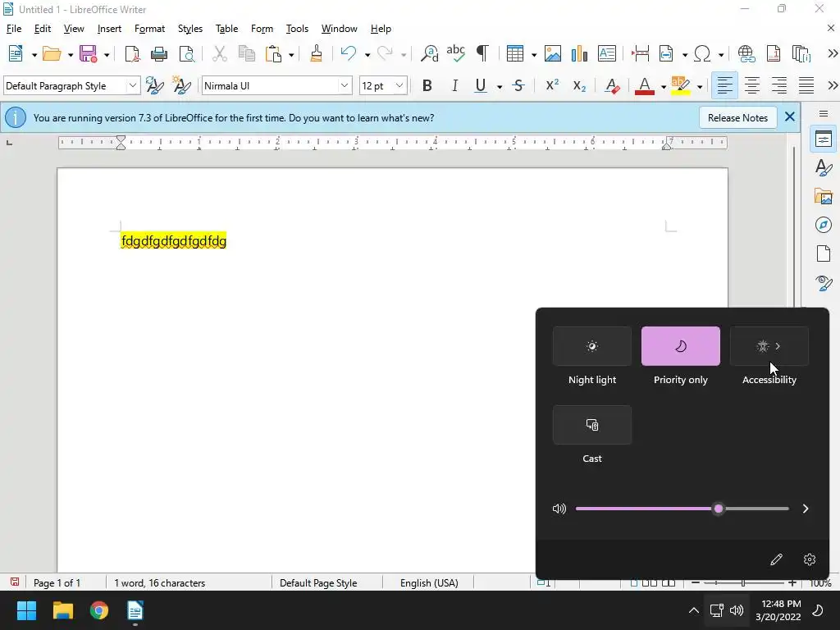Open the Format menu
This screenshot has width=840, height=630.
(x=149, y=29)
